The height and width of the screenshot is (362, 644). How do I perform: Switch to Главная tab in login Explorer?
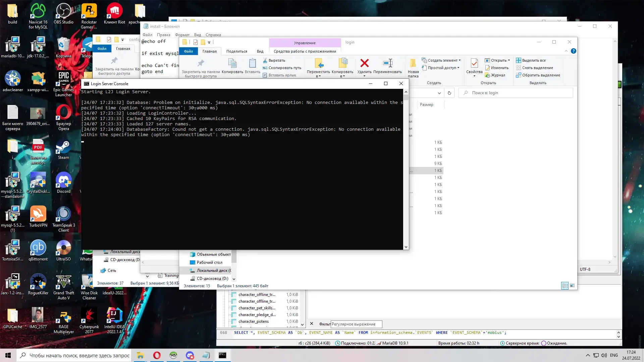[x=209, y=51]
